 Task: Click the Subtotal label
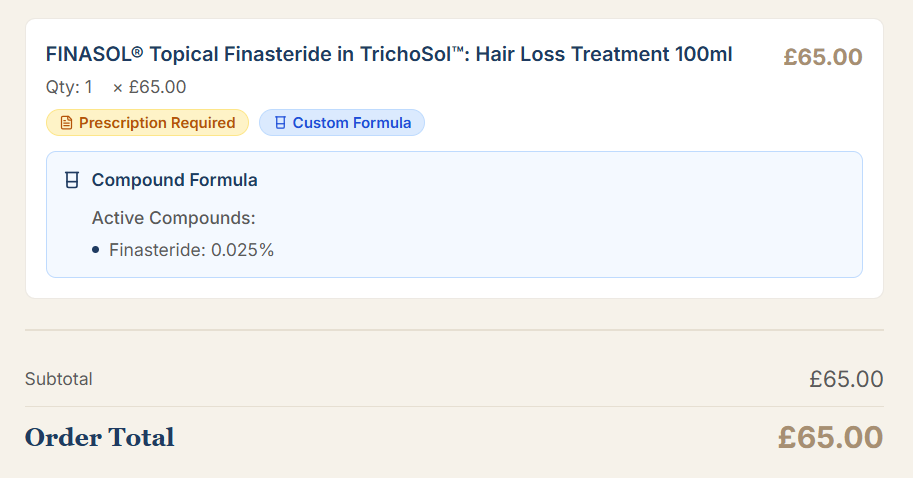(59, 379)
